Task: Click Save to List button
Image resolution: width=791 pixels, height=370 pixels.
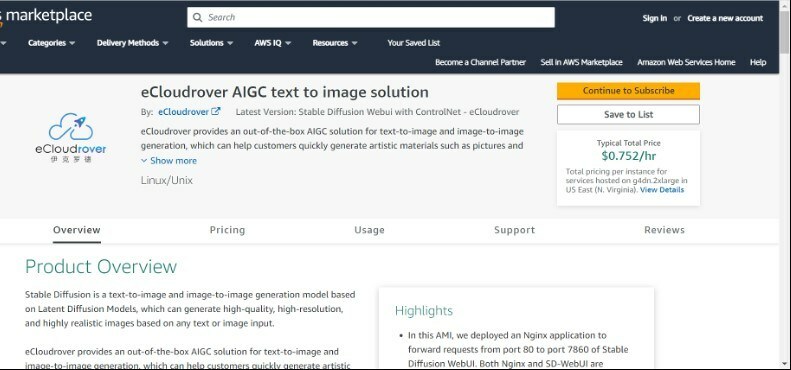Action: click(x=629, y=115)
